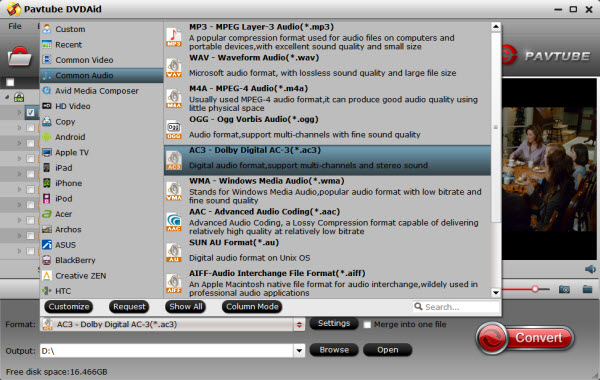
Task: Select the WAV format icon
Action: pos(174,68)
